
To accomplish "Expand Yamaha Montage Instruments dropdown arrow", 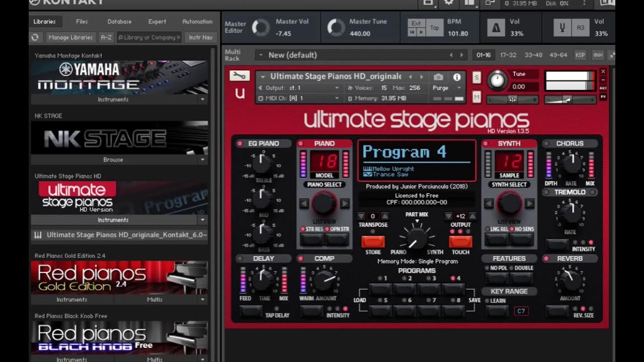I will 202,100.
